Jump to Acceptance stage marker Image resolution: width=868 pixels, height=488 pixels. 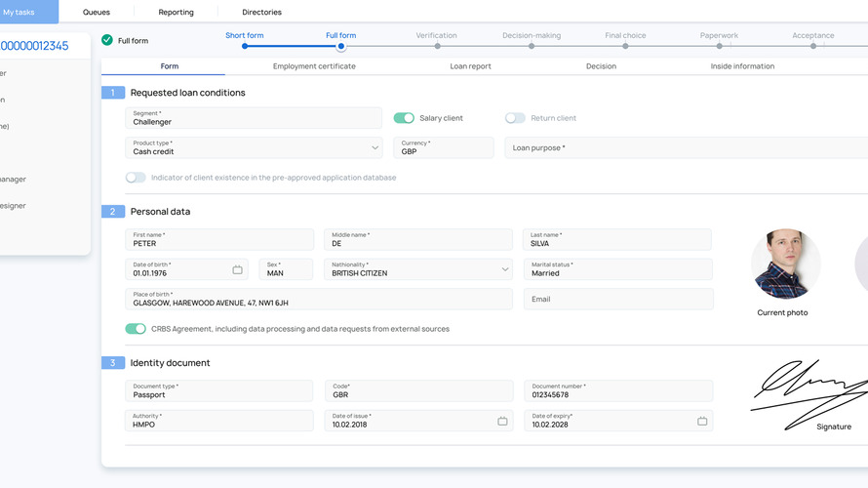tap(813, 46)
